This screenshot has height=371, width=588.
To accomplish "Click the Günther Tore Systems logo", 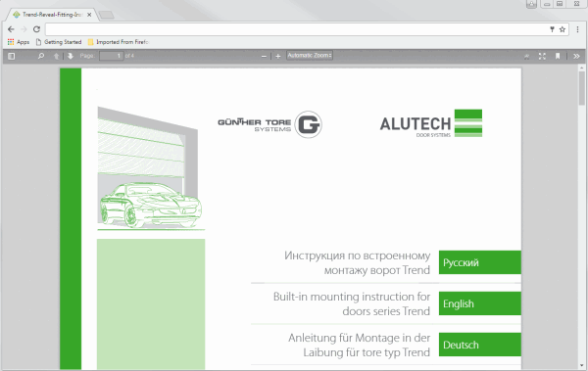I will tap(269, 124).
